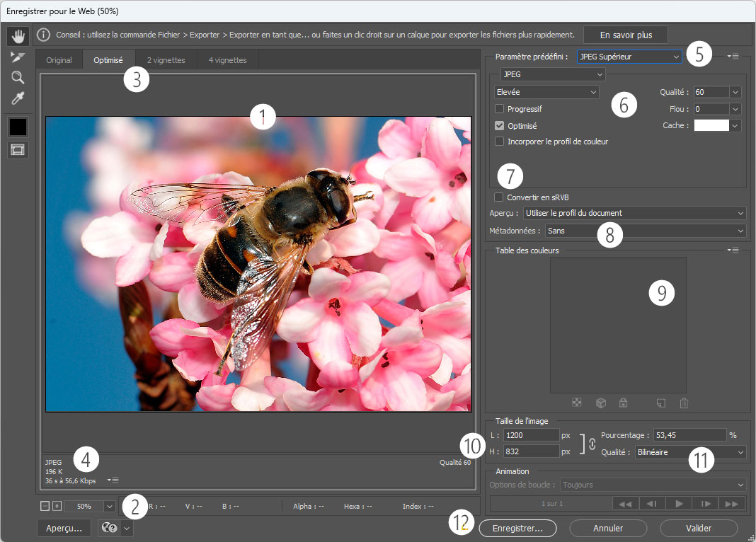Click the first frame rewind button
The image size is (756, 542).
pyautogui.click(x=625, y=504)
